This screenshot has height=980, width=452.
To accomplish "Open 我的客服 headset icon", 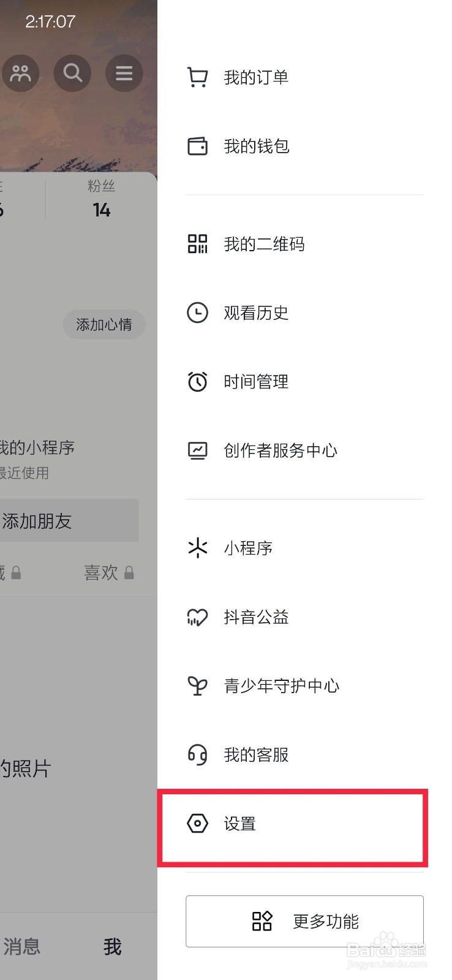I will click(x=197, y=754).
